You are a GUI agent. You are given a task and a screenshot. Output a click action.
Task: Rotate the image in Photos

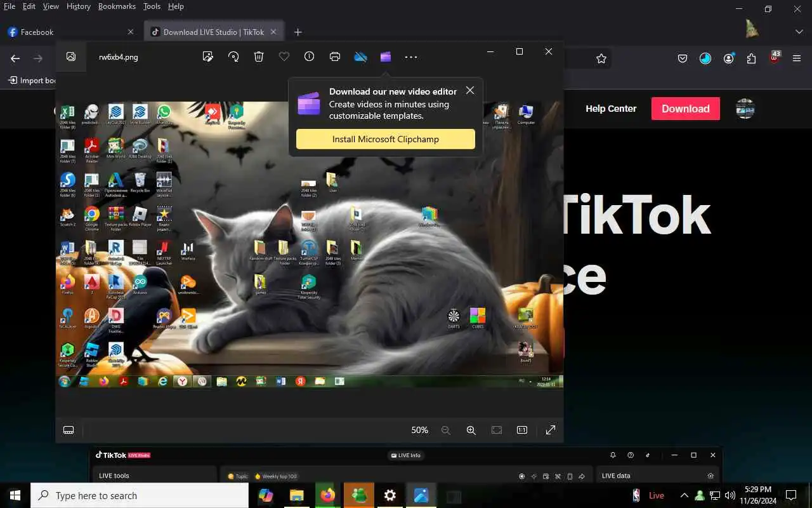pyautogui.click(x=233, y=57)
